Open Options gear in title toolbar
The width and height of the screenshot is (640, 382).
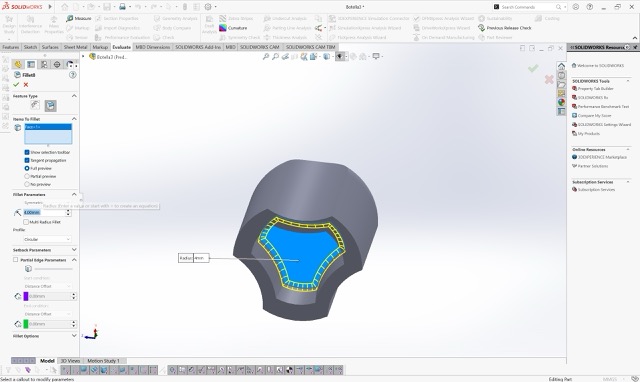pyautogui.click(x=208, y=7)
